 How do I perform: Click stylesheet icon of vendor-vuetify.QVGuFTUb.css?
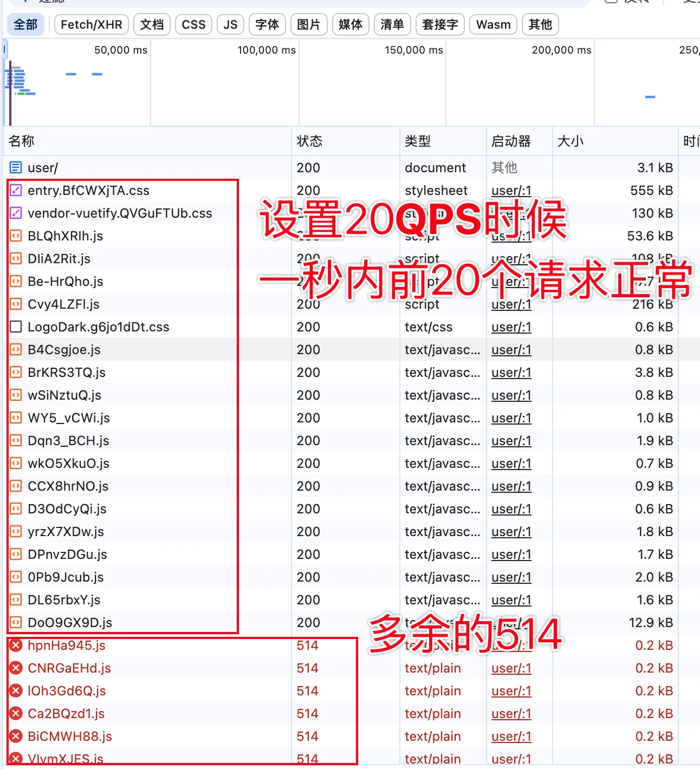(16, 213)
